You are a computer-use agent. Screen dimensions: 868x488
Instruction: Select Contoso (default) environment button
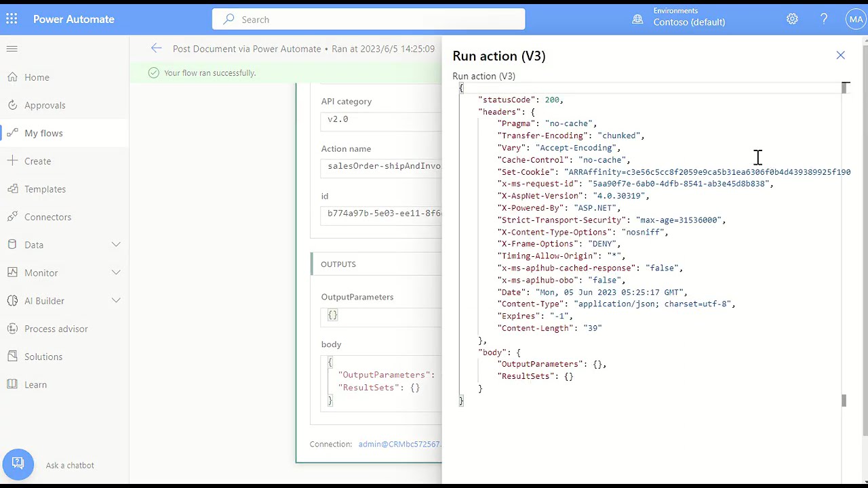click(688, 22)
